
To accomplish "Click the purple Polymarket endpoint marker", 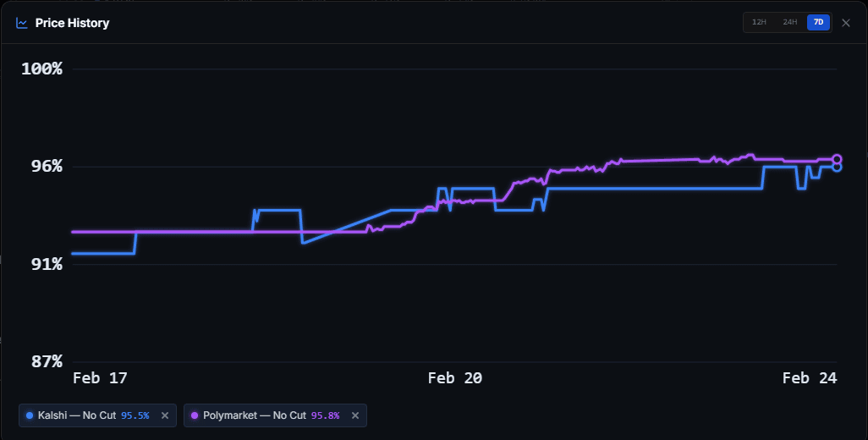I will click(837, 159).
